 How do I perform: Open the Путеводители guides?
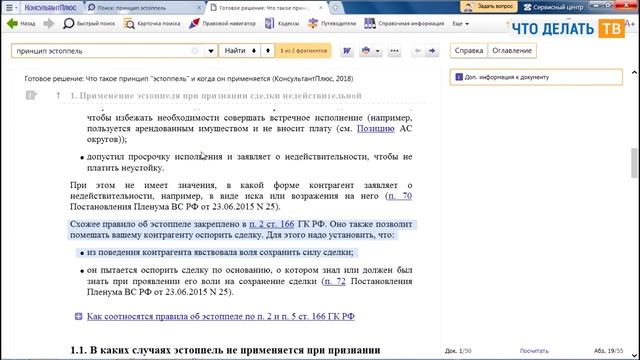tap(332, 24)
